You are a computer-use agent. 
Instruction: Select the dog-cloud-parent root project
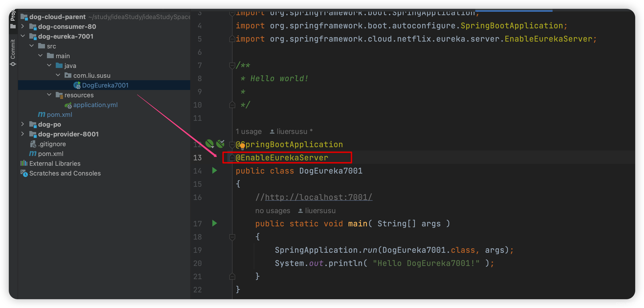(x=57, y=17)
